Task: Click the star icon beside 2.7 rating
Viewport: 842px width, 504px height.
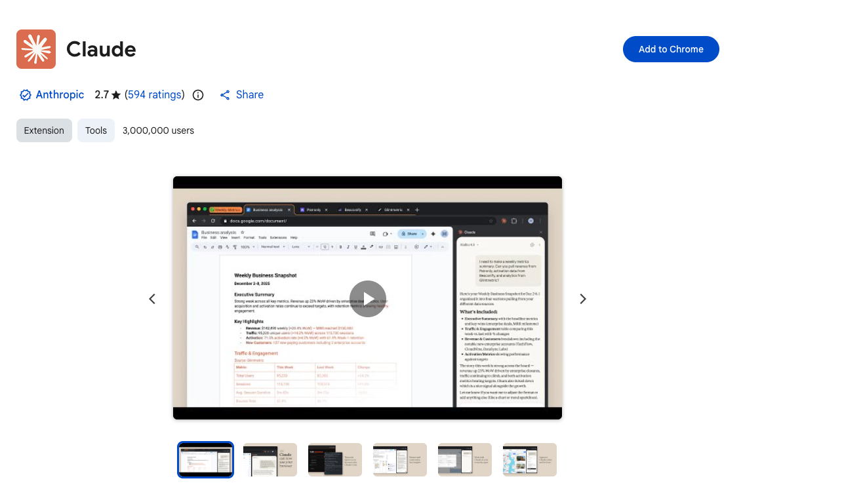Action: (x=116, y=95)
